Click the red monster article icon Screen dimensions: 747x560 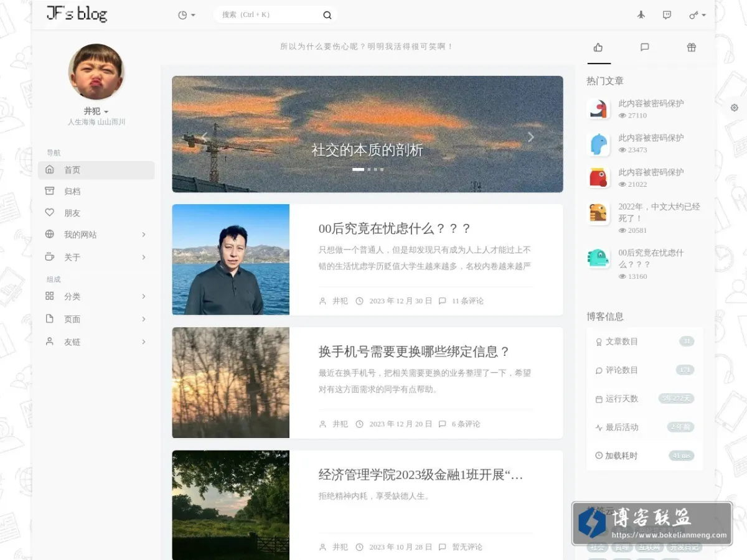point(598,177)
